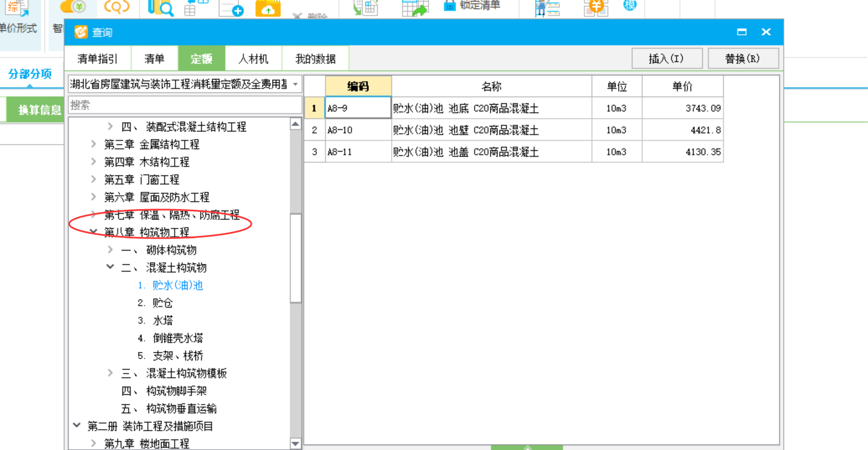The width and height of the screenshot is (868, 450).
Task: Click the 名称 column header
Action: tap(492, 86)
